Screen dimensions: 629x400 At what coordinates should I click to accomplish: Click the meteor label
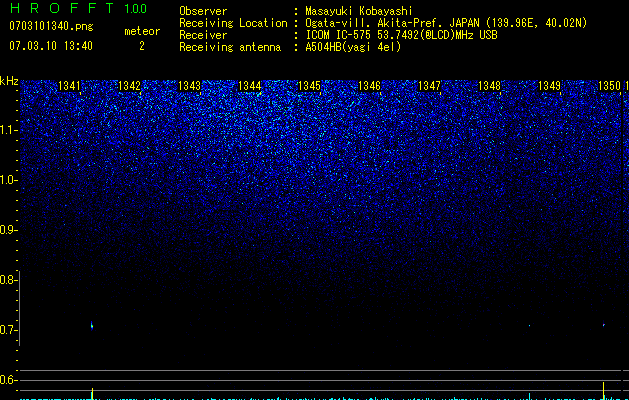(142, 31)
